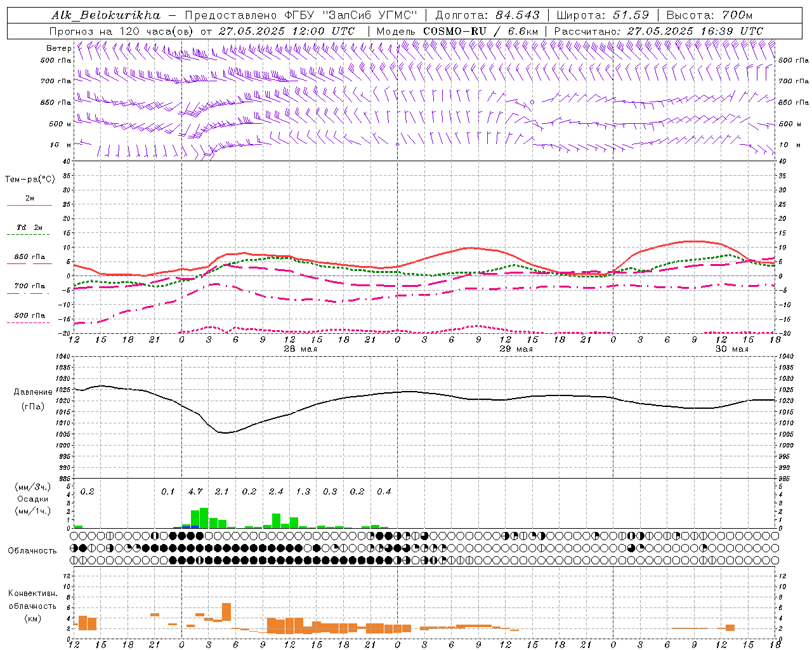
Task: Click the Конвективн. label
Action: (x=32, y=594)
